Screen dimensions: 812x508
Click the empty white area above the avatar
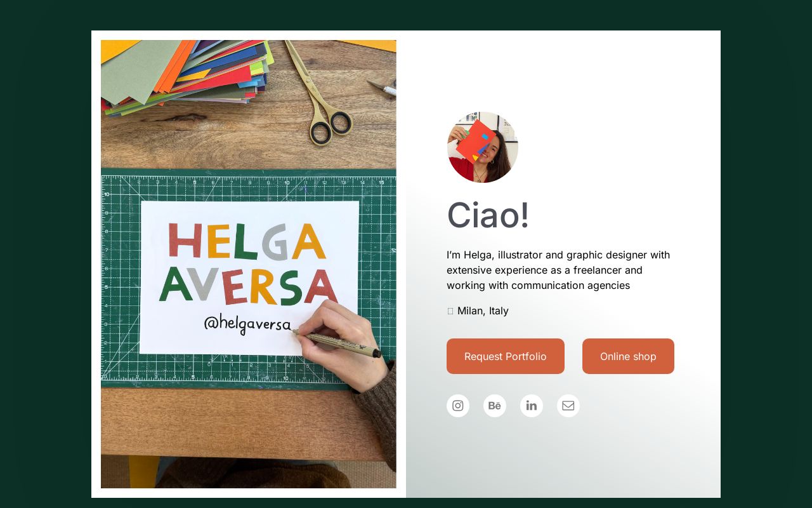point(563,70)
